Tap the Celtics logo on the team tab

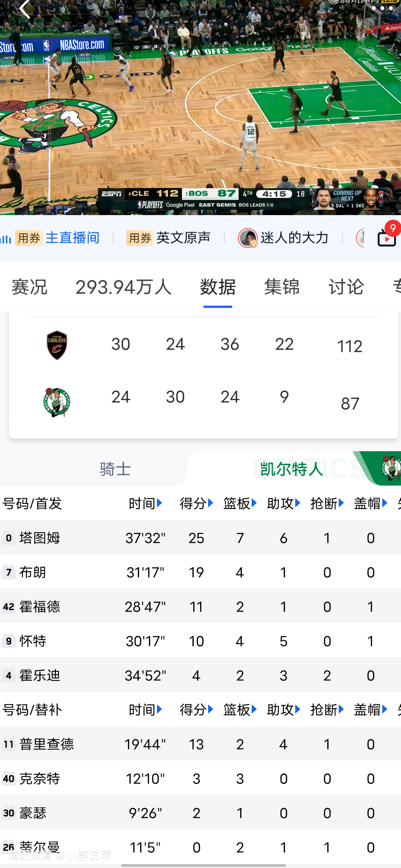(391, 468)
